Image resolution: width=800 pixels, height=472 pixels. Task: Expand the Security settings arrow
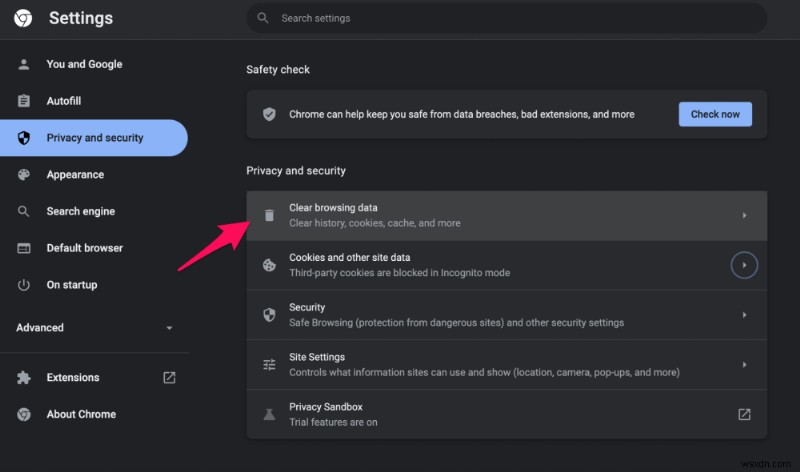point(744,315)
